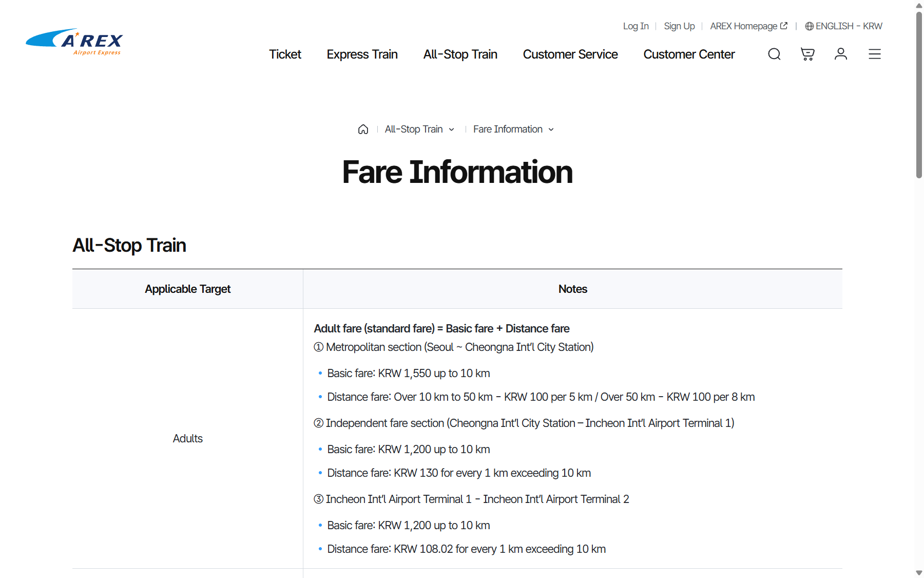Click the Adults table cell
924x578 pixels.
tap(187, 438)
